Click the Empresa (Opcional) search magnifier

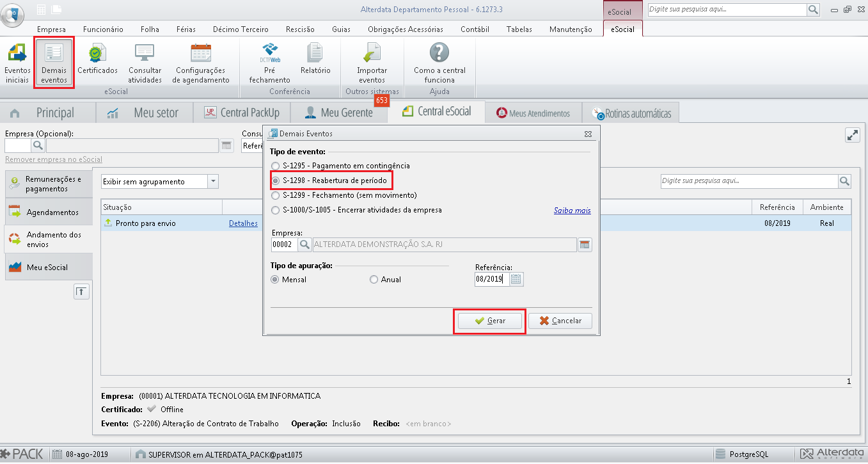[38, 146]
